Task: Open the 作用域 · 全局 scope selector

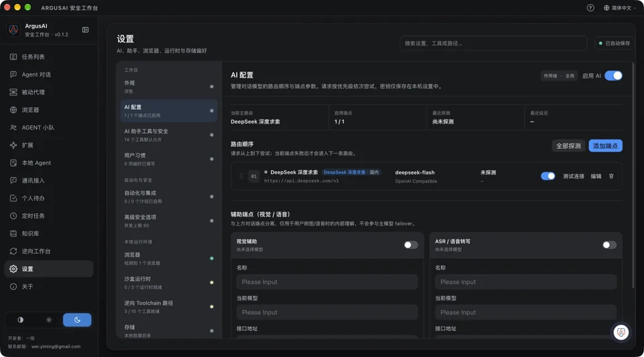Action: (559, 76)
